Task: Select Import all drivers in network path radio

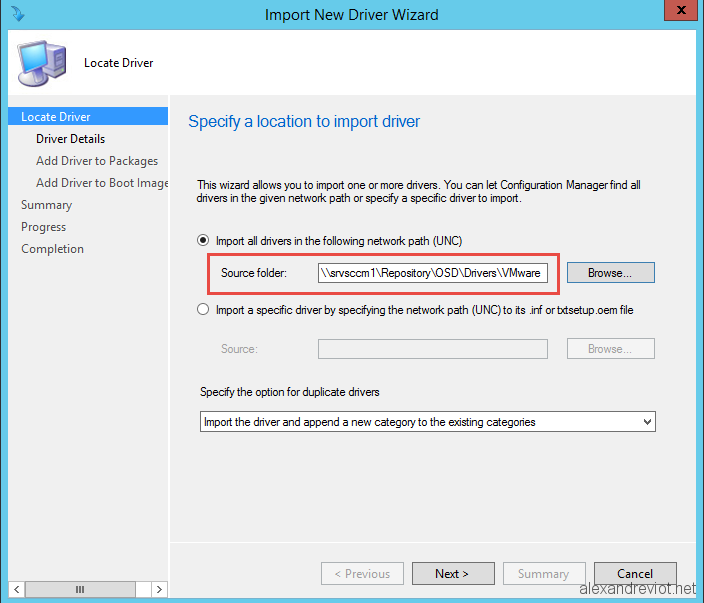Action: [x=203, y=241]
